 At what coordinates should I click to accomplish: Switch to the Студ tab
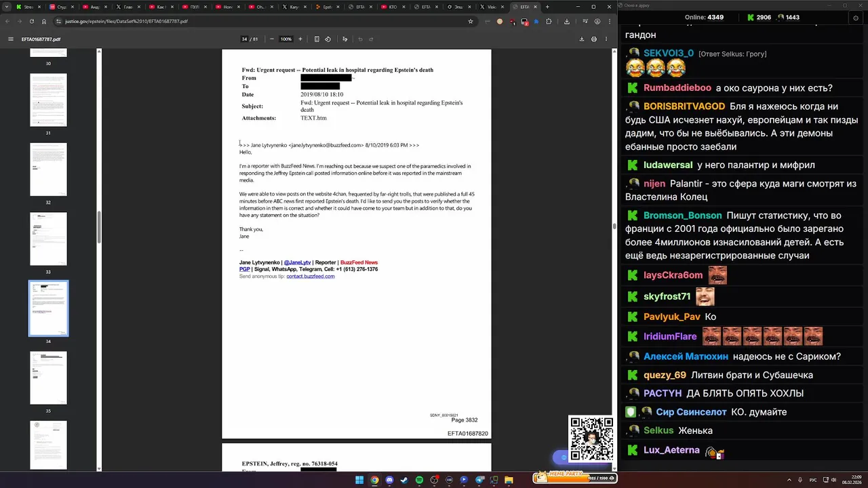click(61, 7)
